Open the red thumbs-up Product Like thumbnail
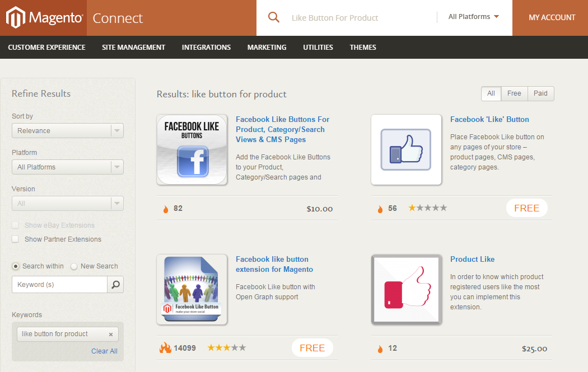Viewport: 588px width, 372px height. 406,289
